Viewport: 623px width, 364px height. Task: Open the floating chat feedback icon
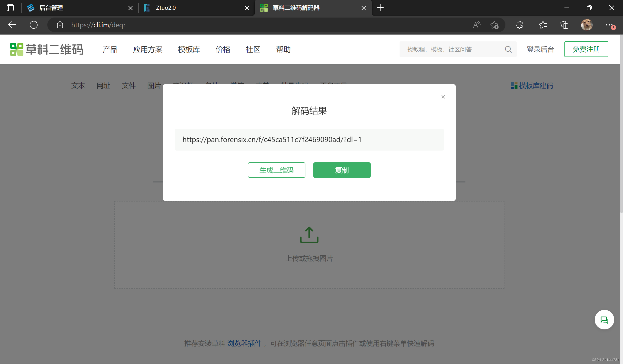[x=604, y=320]
